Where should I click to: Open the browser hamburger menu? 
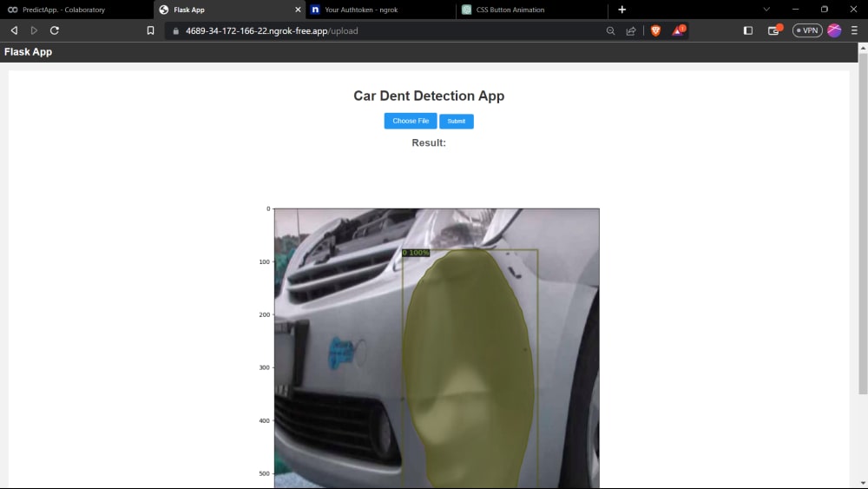coord(854,30)
